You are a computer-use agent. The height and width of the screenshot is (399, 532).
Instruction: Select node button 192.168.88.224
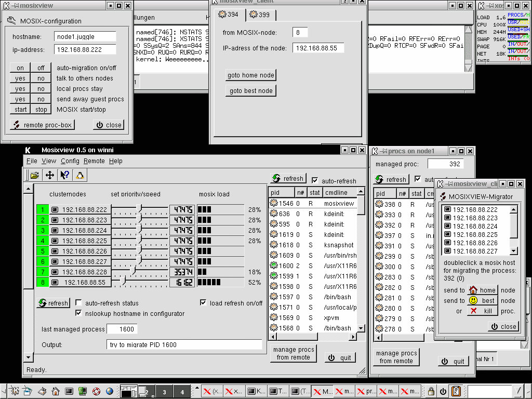tap(81, 230)
